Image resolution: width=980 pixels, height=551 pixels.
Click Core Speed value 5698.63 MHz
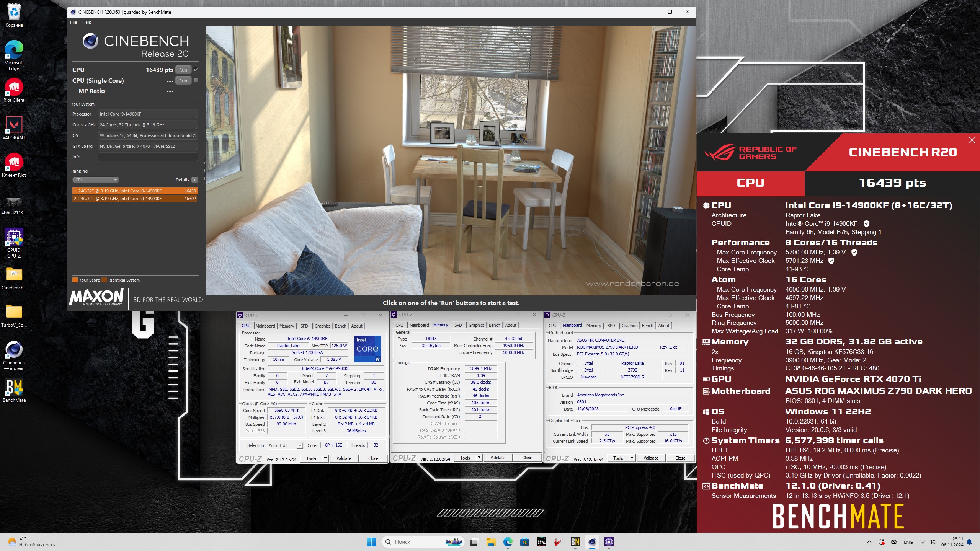coord(286,410)
